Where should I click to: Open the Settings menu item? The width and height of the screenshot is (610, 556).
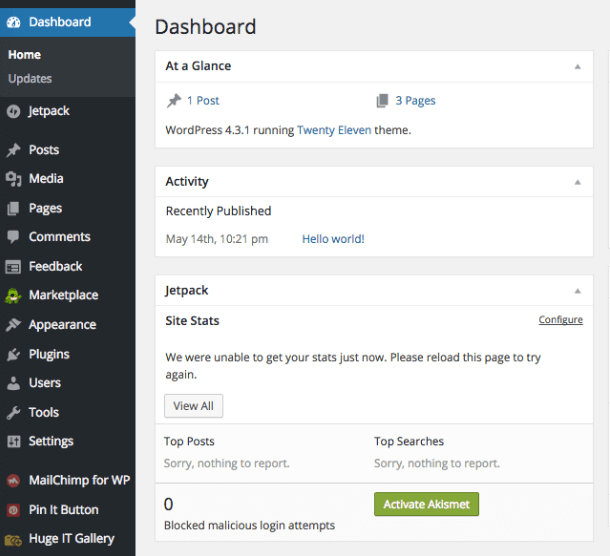[50, 441]
